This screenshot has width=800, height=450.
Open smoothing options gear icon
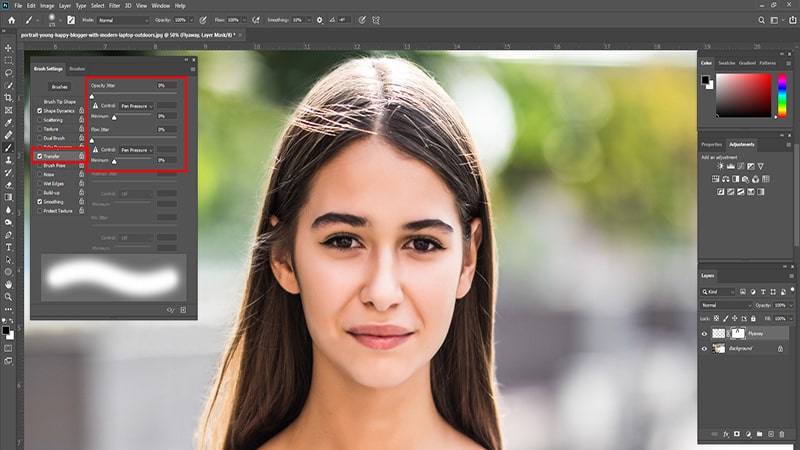(x=319, y=20)
